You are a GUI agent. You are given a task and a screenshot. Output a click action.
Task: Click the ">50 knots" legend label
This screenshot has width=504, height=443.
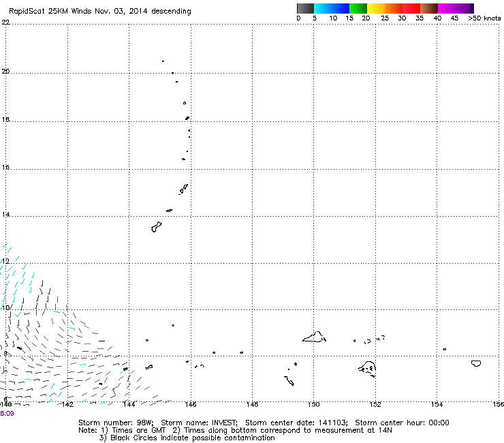[484, 18]
